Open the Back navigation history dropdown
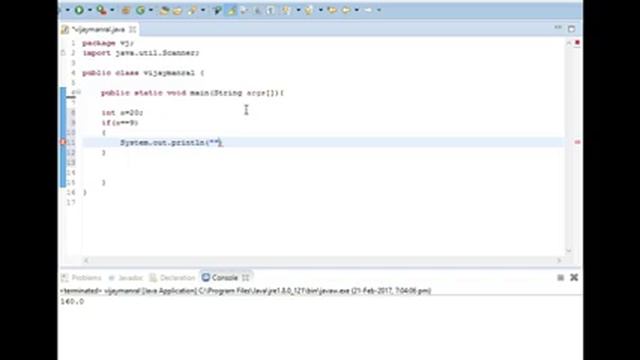640x360 pixels. (x=357, y=10)
